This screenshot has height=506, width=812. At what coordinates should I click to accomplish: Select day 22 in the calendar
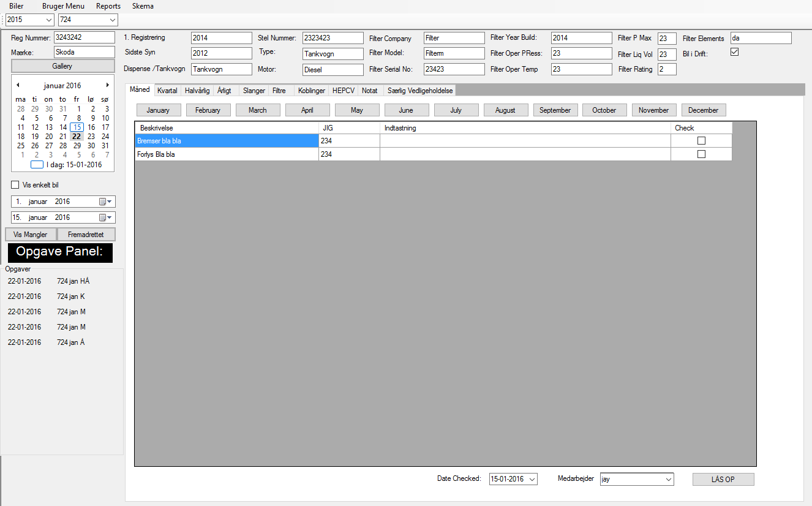point(77,137)
